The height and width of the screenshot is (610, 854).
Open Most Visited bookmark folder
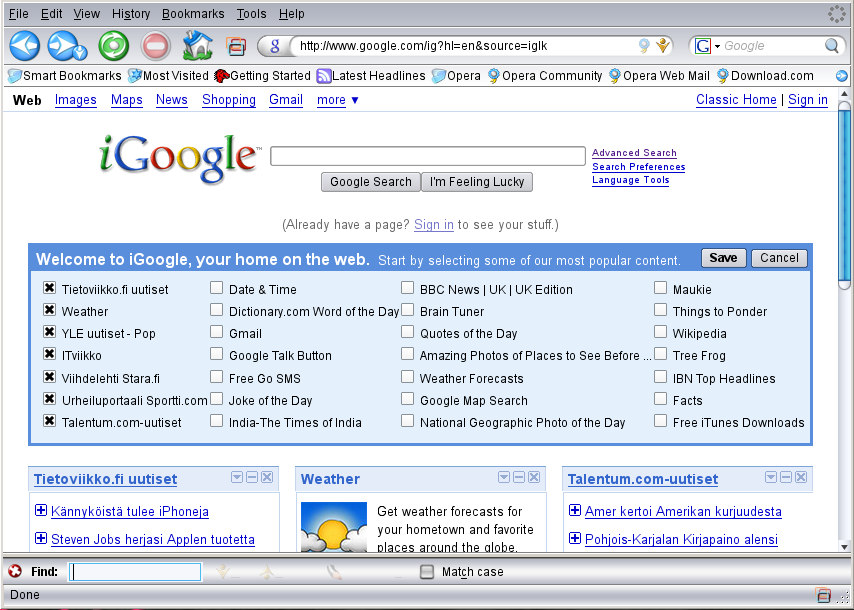(168, 76)
